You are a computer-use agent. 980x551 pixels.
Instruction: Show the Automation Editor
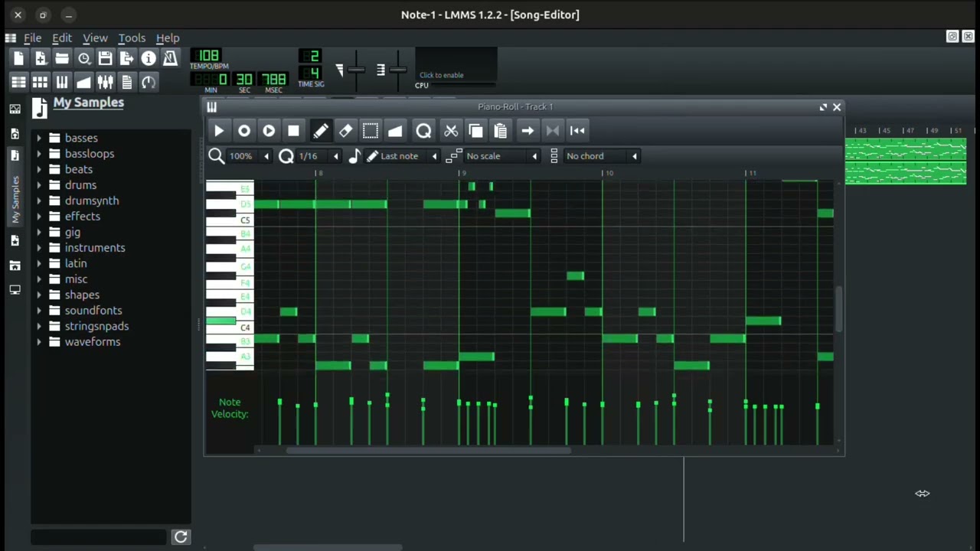(84, 82)
